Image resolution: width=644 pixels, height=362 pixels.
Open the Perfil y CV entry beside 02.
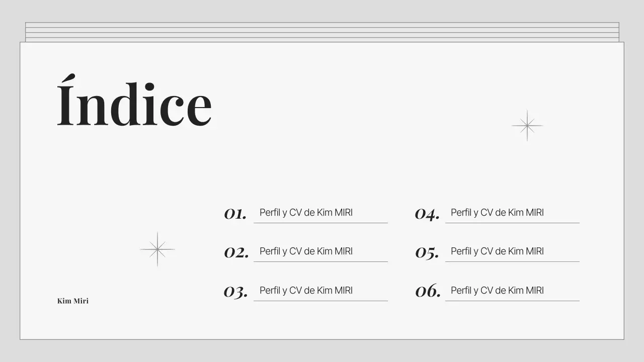click(x=306, y=251)
